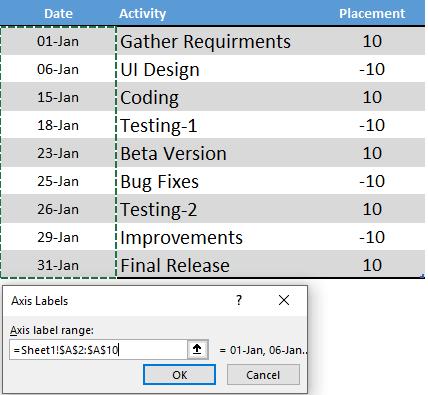Select placement value in Testing-2 row

[x=372, y=209]
